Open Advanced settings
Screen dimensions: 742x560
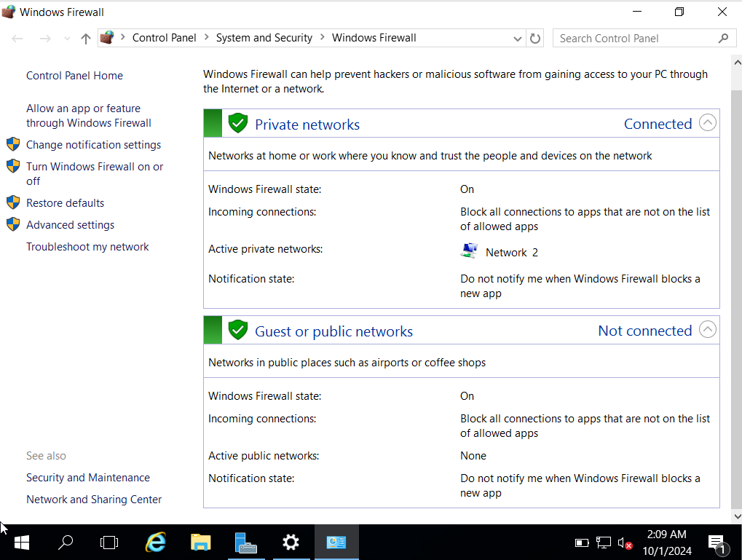(70, 225)
